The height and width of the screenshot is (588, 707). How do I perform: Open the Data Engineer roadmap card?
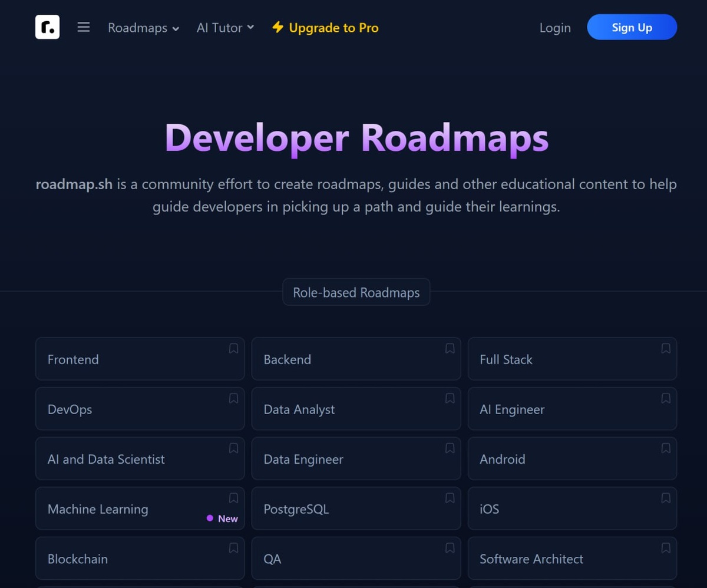(356, 458)
